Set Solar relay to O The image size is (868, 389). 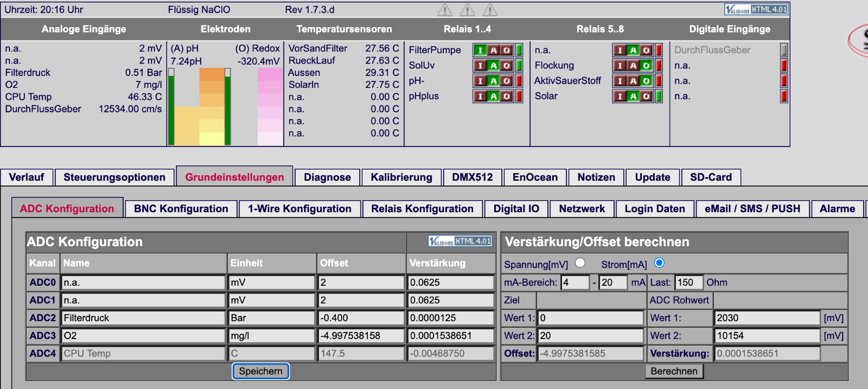click(x=646, y=96)
